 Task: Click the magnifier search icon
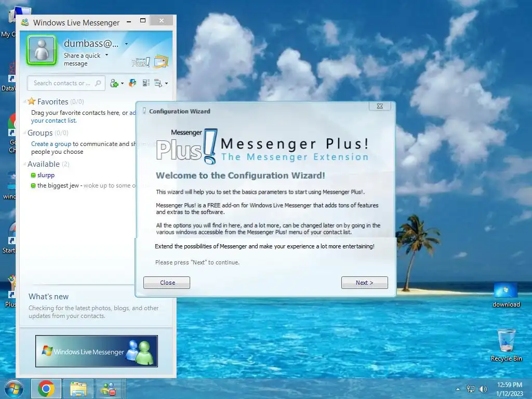click(98, 83)
